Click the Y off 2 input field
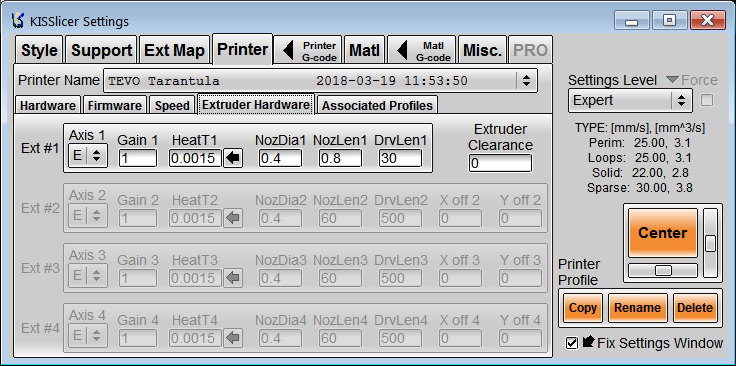 (x=521, y=218)
